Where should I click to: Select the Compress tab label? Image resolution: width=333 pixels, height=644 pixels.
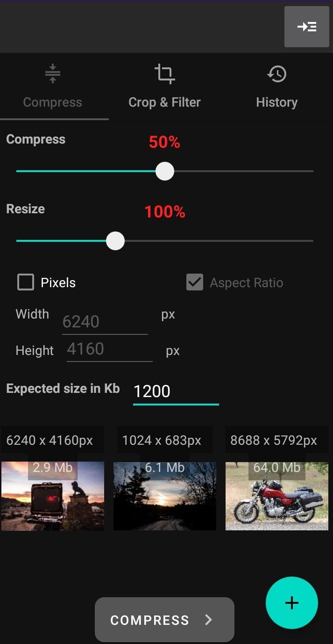[53, 102]
